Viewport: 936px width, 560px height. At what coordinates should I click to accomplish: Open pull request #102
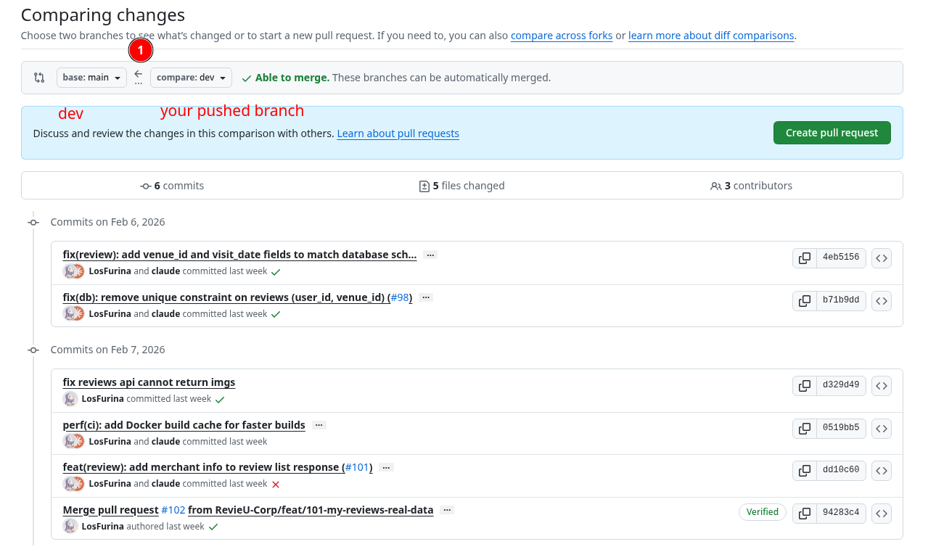click(173, 509)
